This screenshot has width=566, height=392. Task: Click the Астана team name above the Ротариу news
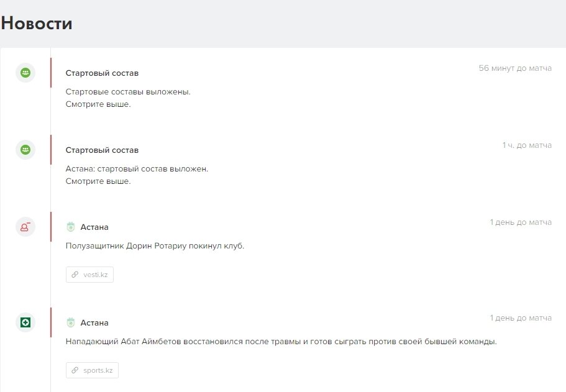click(x=94, y=227)
